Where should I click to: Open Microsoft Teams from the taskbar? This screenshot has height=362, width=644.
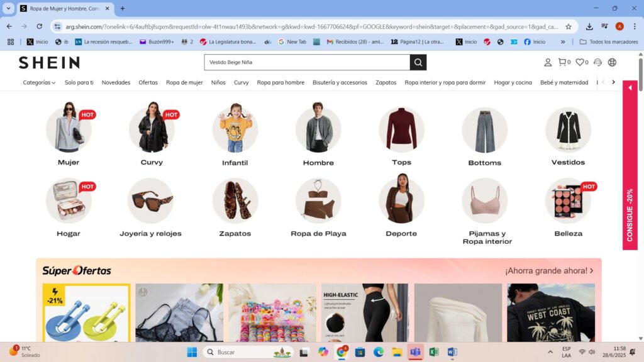tap(415, 352)
